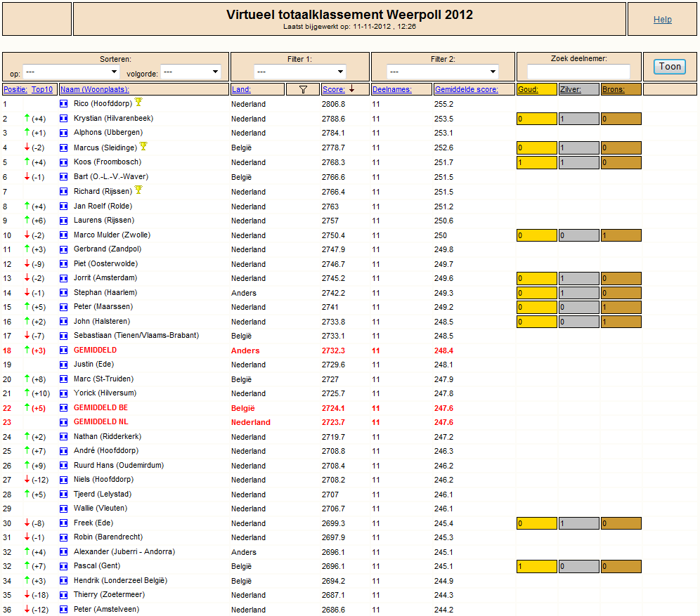Screen dimensions: 700x616
Task: Click the name Sebastiaan (Tienen/Vlaams-Brabant)
Action: (x=136, y=336)
